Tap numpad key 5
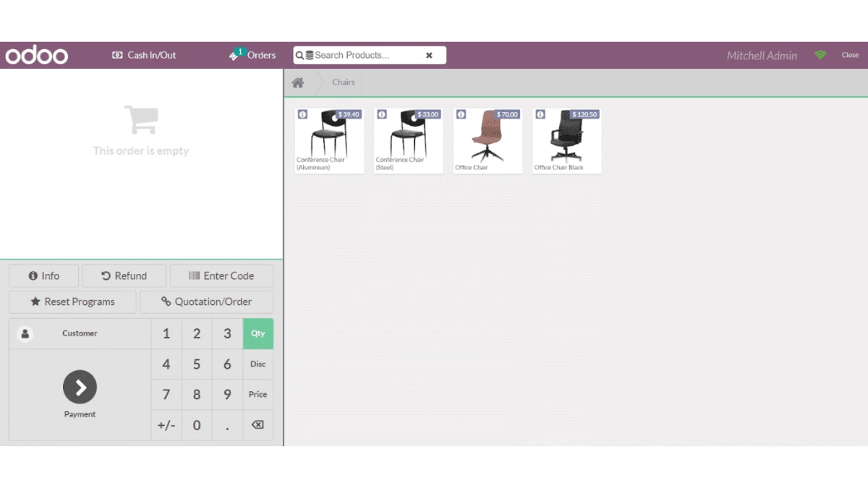This screenshot has width=868, height=488. 197,364
